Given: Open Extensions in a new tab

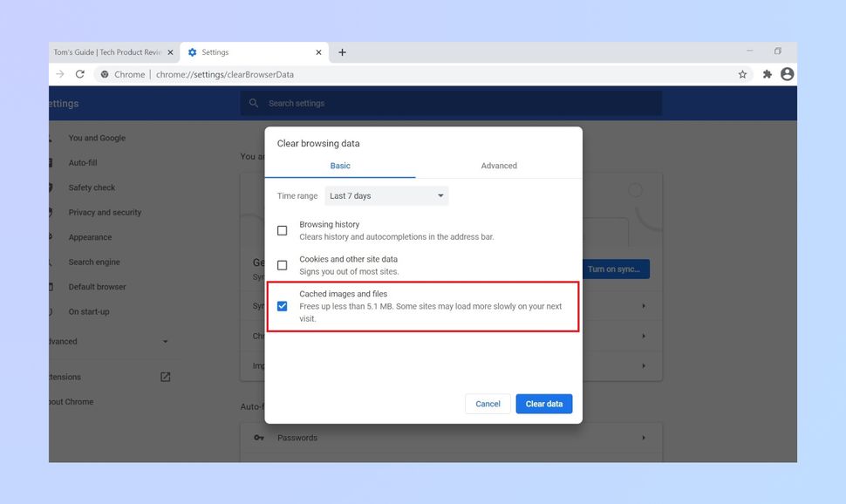Looking at the screenshot, I should tap(165, 377).
